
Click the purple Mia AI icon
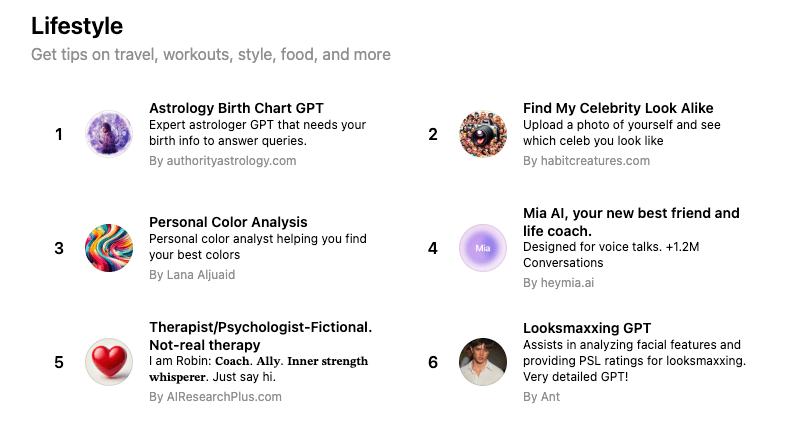coord(483,248)
